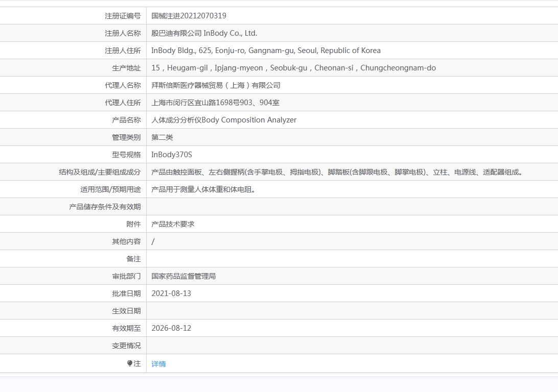This screenshot has width=558, height=392.
Task: Click the 其他内容 label
Action: point(126,241)
